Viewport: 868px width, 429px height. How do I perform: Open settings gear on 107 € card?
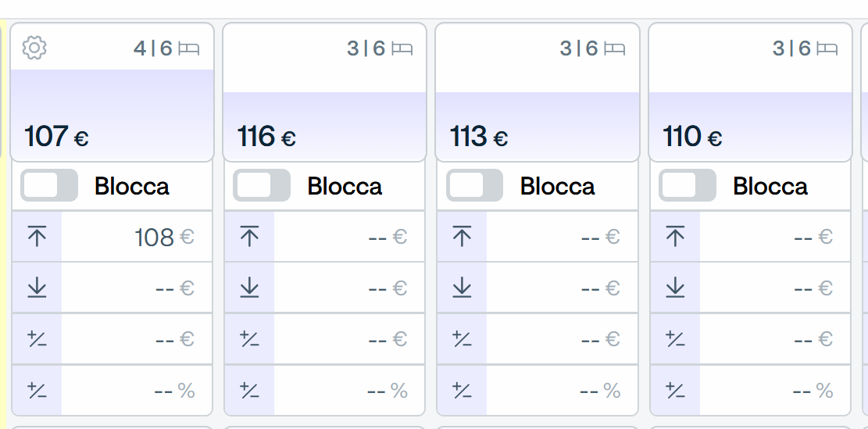34,48
